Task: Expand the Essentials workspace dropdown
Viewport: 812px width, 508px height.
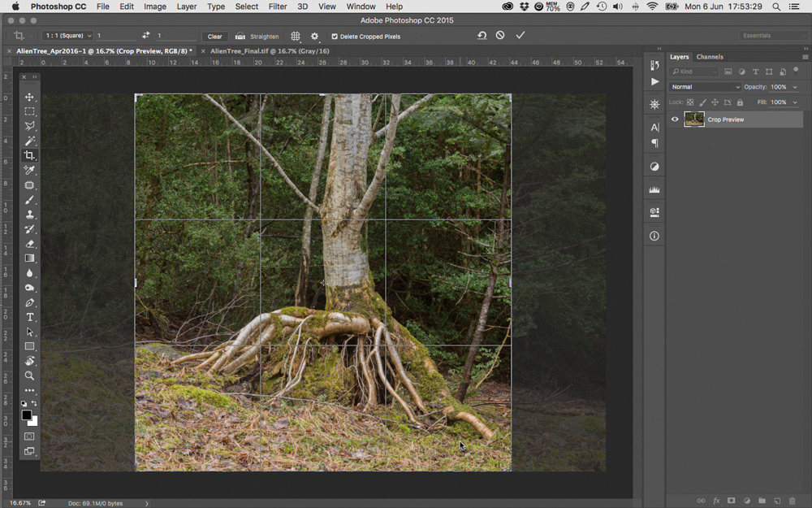Action: point(773,36)
